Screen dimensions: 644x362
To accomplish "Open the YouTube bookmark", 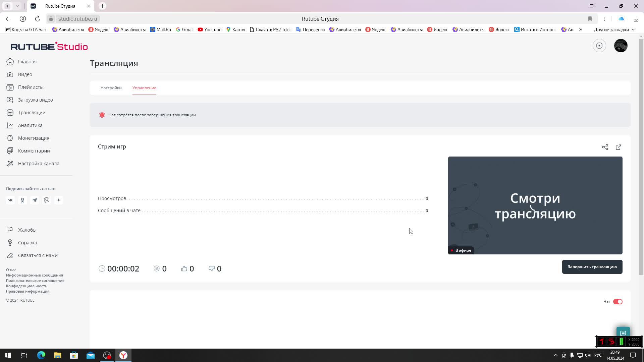I will tap(209, 29).
